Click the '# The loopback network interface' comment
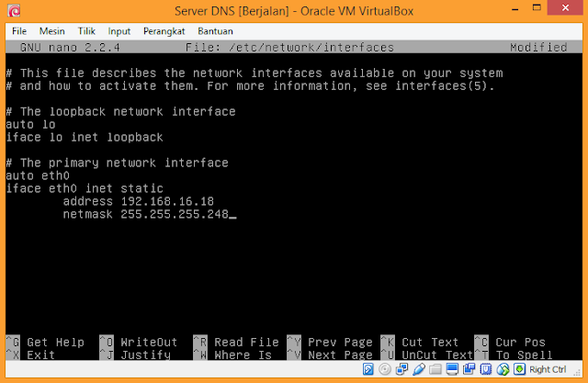 click(120, 111)
